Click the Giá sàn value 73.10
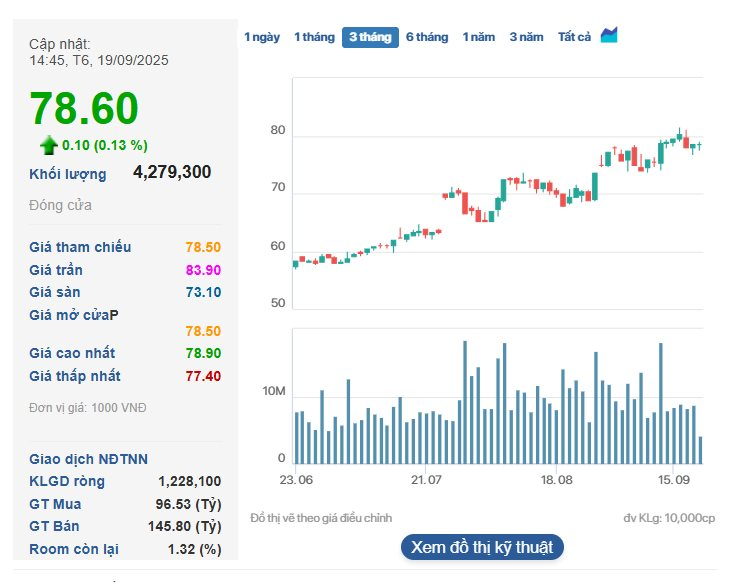This screenshot has width=729, height=582. pos(203,292)
